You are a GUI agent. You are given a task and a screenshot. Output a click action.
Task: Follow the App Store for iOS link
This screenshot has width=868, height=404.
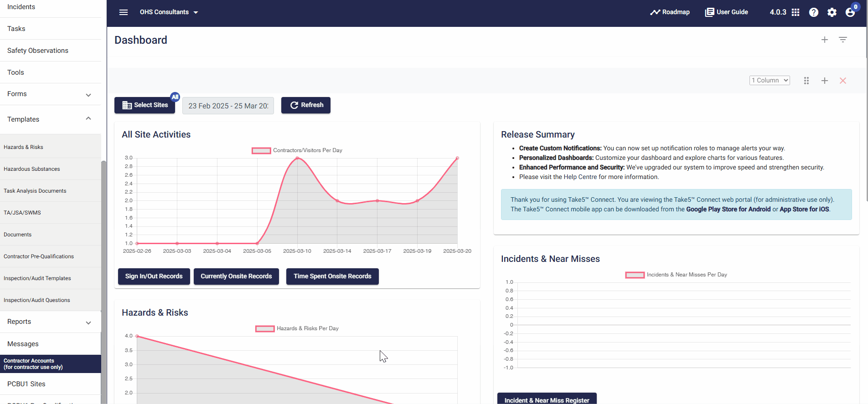coord(805,210)
